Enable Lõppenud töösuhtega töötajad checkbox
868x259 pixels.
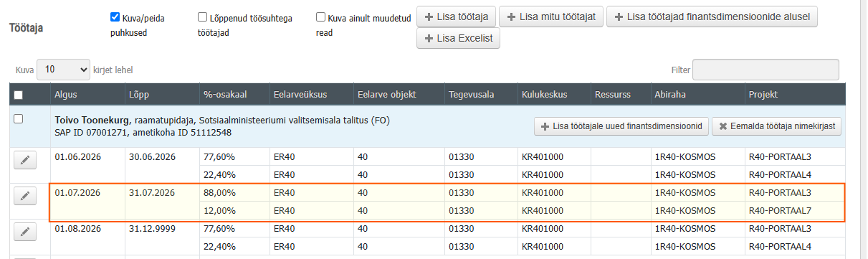click(x=203, y=17)
